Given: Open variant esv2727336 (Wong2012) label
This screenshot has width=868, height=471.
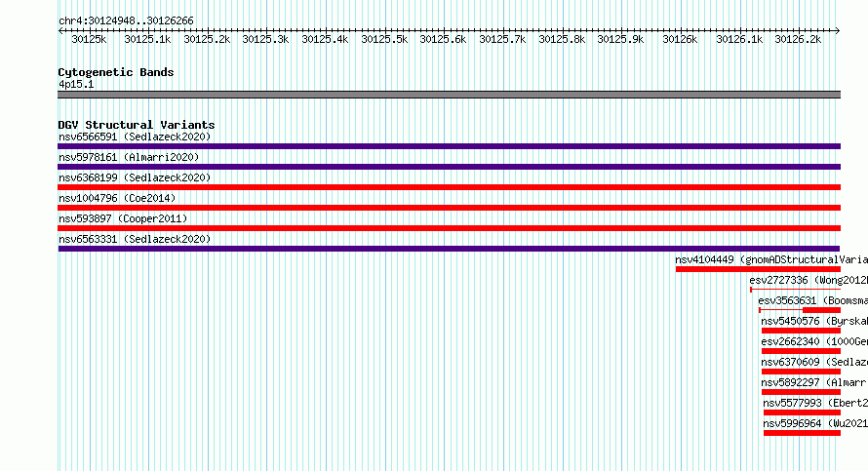Looking at the screenshot, I should click(x=809, y=280).
